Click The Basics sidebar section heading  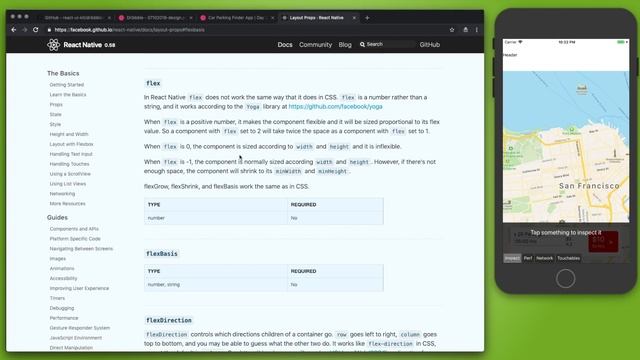63,73
